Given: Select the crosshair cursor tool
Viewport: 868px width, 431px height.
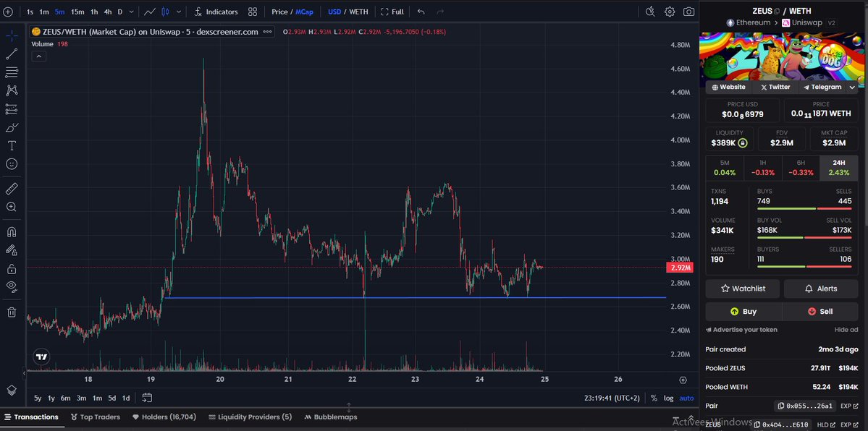Looking at the screenshot, I should pyautogui.click(x=12, y=36).
